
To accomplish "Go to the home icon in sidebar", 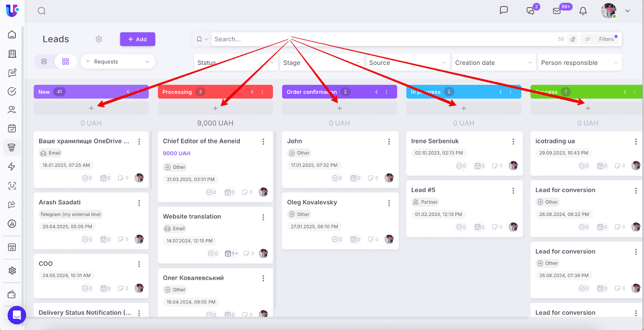I will (12, 35).
